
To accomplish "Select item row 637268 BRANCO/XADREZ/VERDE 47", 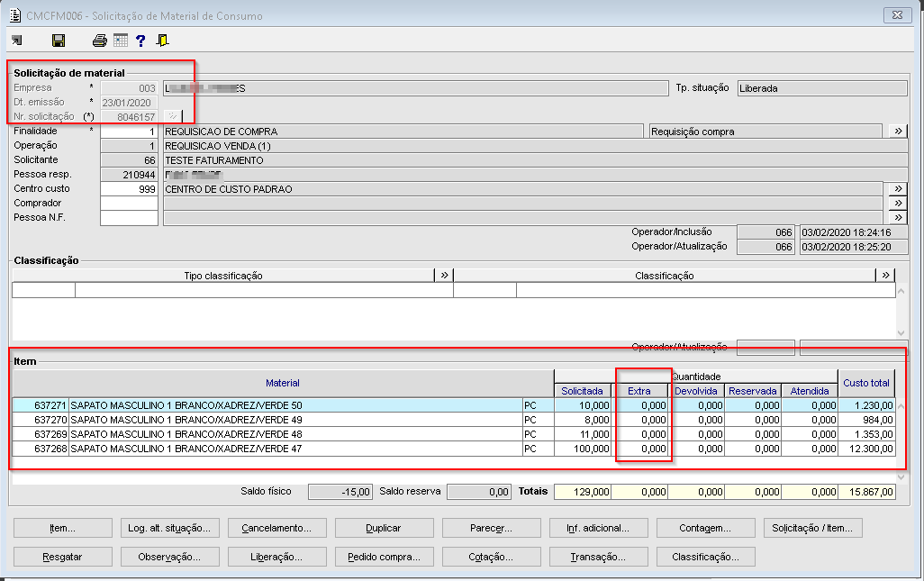I will 454,449.
